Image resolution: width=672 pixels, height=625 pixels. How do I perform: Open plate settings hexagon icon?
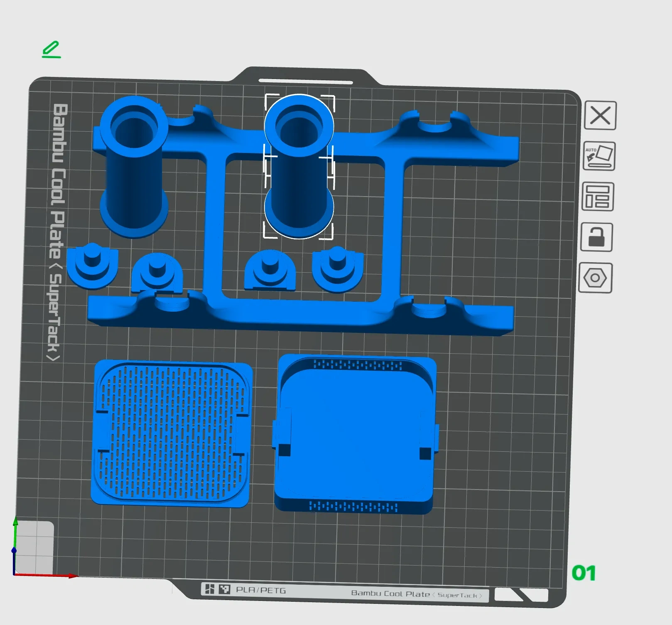click(595, 278)
